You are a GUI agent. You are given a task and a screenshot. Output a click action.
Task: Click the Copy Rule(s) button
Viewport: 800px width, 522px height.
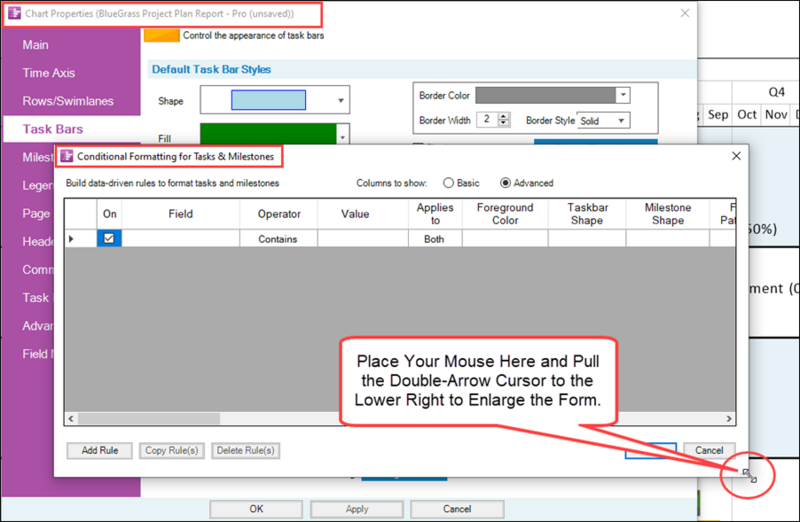tap(172, 451)
